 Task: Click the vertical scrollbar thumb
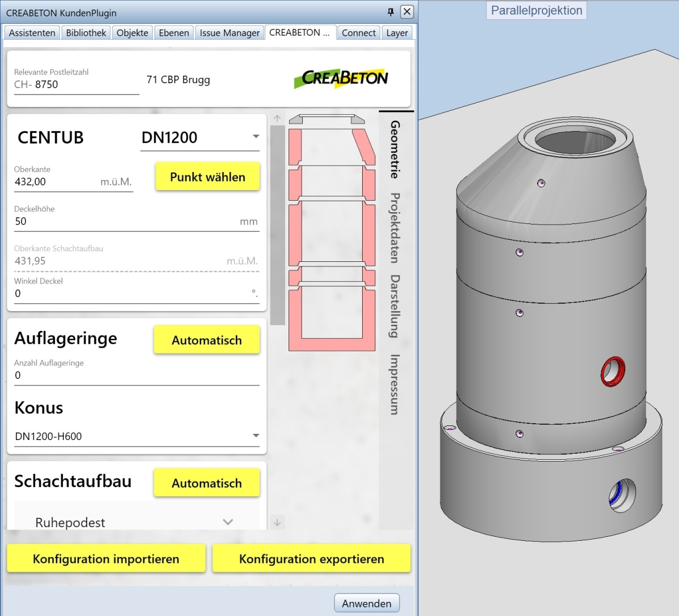click(277, 225)
